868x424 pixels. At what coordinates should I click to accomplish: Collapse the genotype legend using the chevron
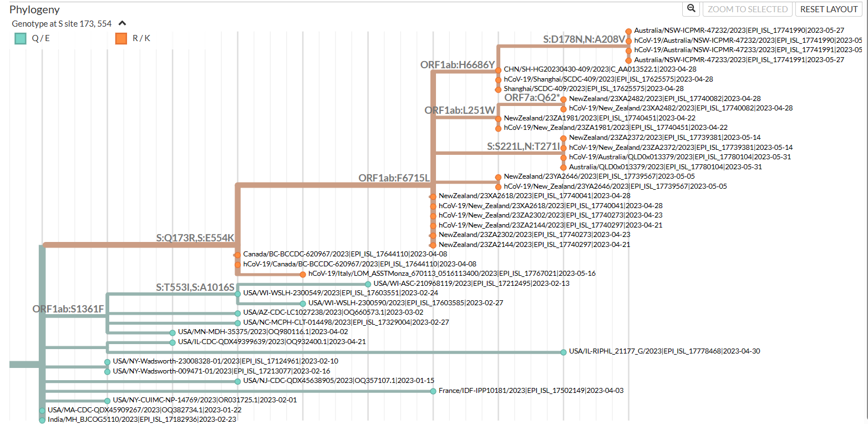tap(121, 23)
